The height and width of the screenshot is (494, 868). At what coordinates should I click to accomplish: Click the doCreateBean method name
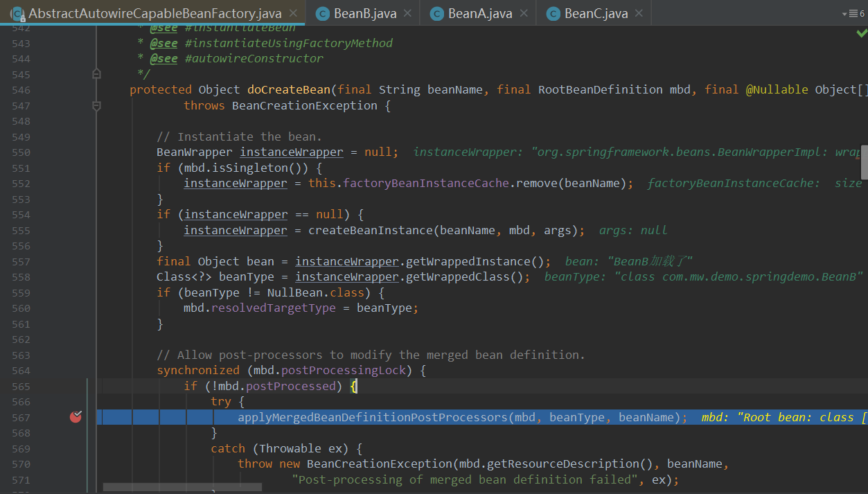click(288, 89)
